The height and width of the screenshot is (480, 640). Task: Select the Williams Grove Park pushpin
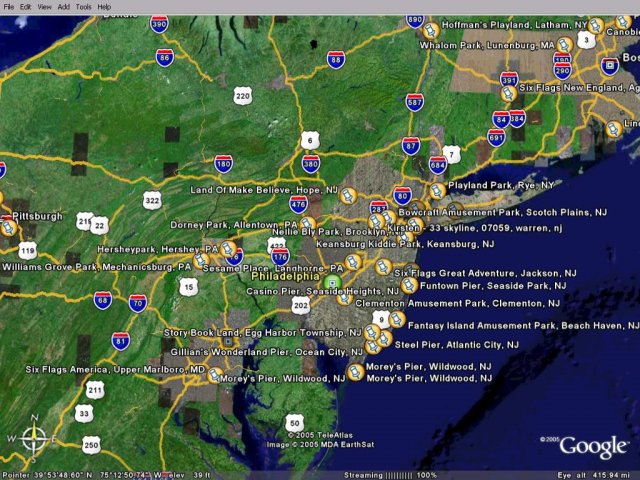tap(201, 260)
